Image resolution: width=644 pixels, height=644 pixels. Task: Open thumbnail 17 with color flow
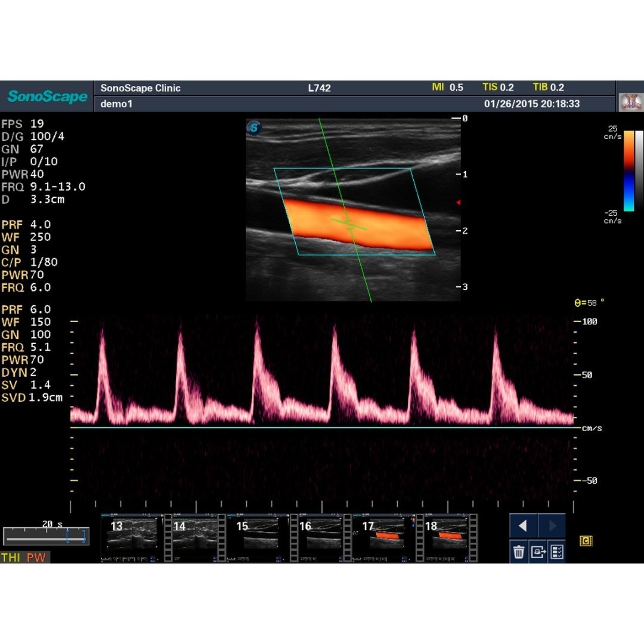[x=383, y=537]
